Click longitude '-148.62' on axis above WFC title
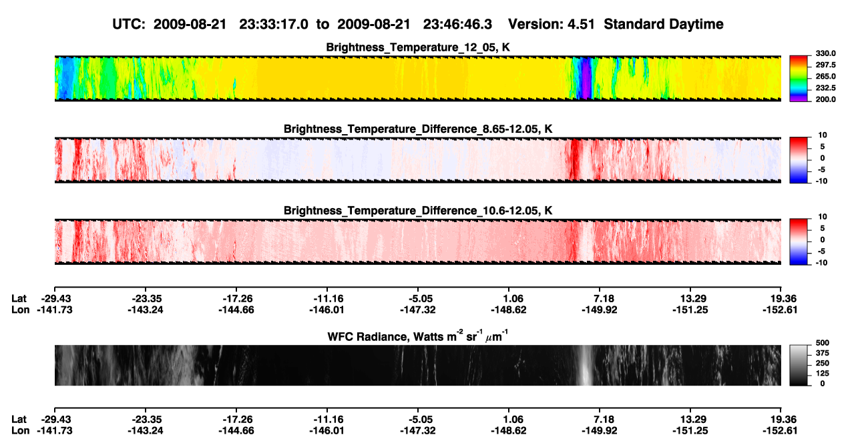The height and width of the screenshot is (445, 868). click(x=509, y=310)
